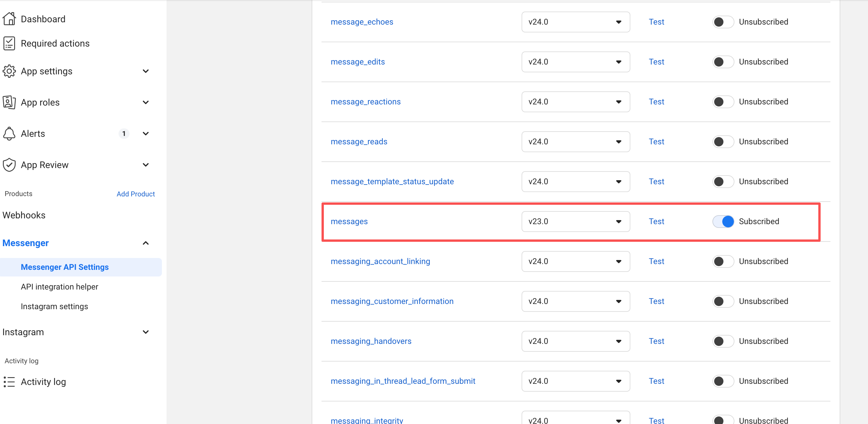Expand the Instagram section

pyautogui.click(x=145, y=332)
